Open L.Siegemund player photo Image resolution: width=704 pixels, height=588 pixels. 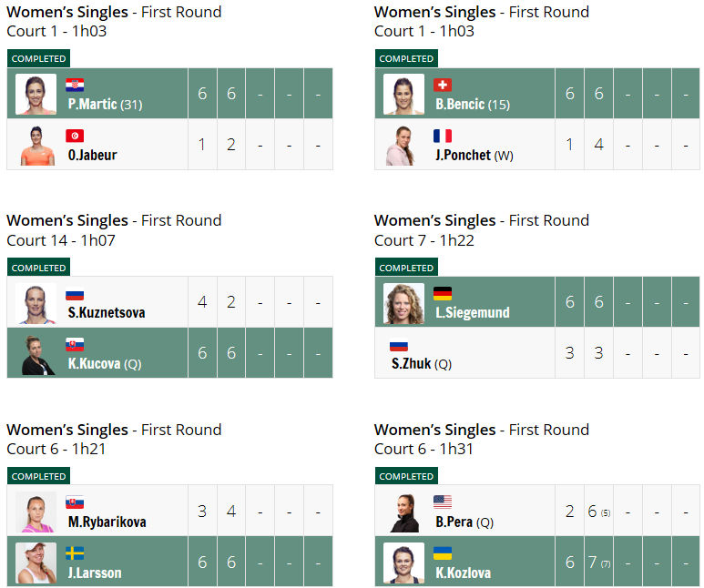point(403,303)
